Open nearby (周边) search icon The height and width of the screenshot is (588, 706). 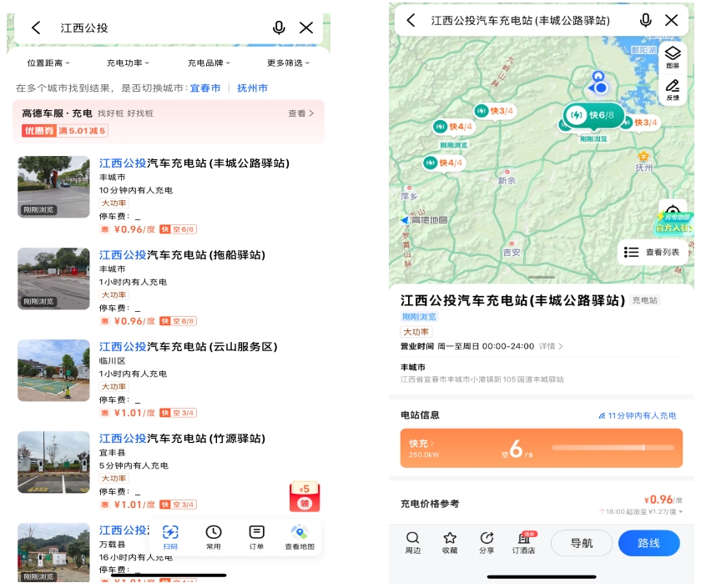coord(412,542)
